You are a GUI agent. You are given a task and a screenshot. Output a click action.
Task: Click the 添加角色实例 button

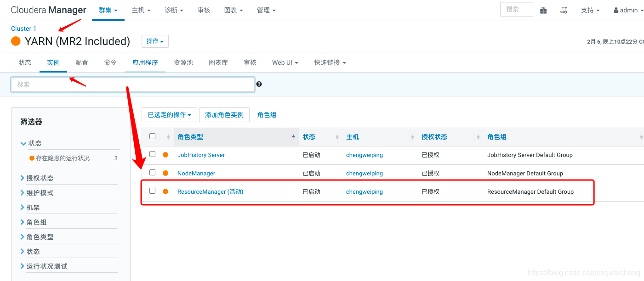[x=224, y=115]
